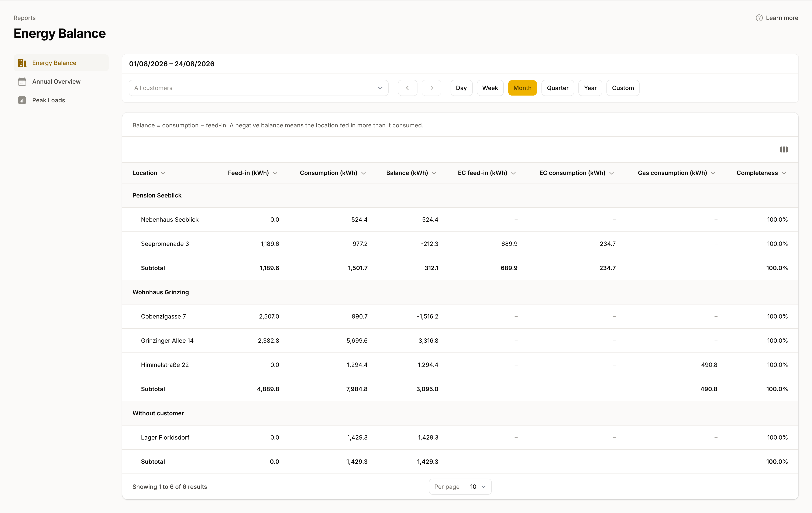Click the date range 01/08/2026 – 24/08/2026
This screenshot has width=812, height=513.
click(x=172, y=64)
